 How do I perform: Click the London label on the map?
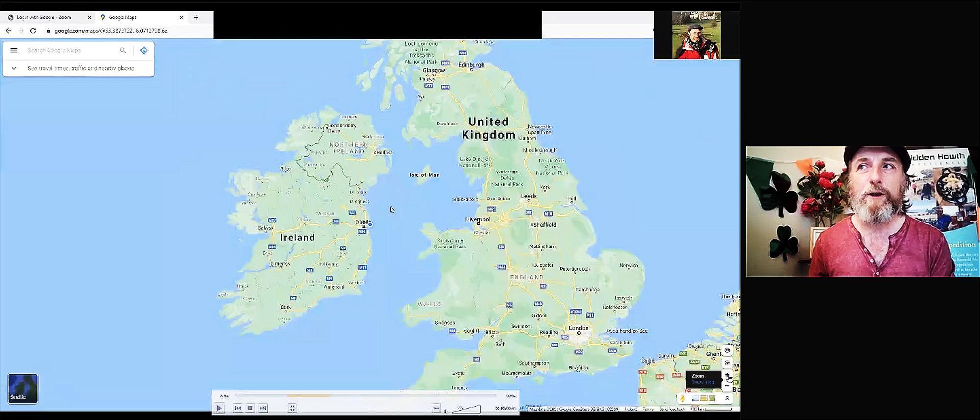[579, 328]
